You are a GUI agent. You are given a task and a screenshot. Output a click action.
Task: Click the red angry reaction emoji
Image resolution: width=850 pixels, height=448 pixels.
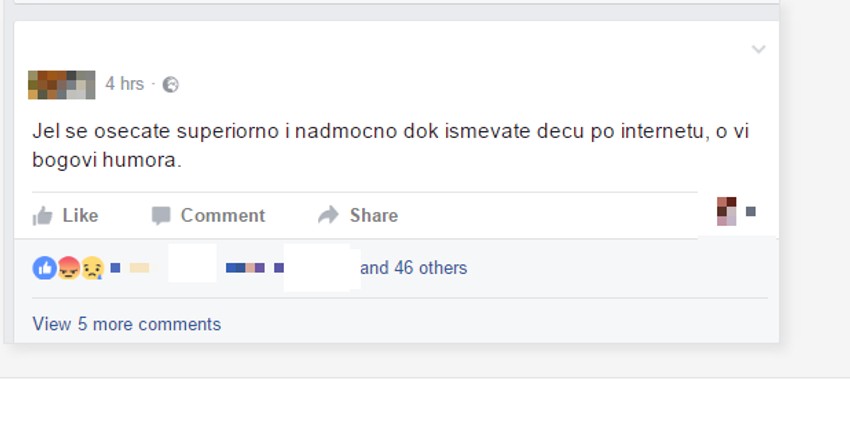tap(69, 268)
